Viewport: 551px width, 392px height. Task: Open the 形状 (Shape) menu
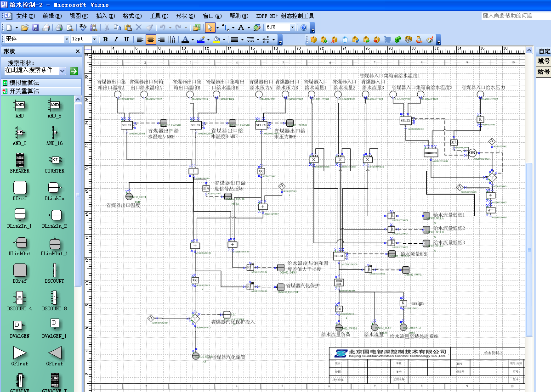pos(186,16)
